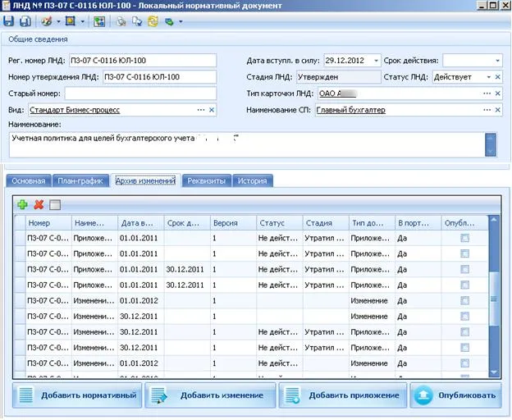Viewport: 512px width, 420px height.
Task: Click the yellow refresh icon in toolbar
Action: click(x=153, y=21)
